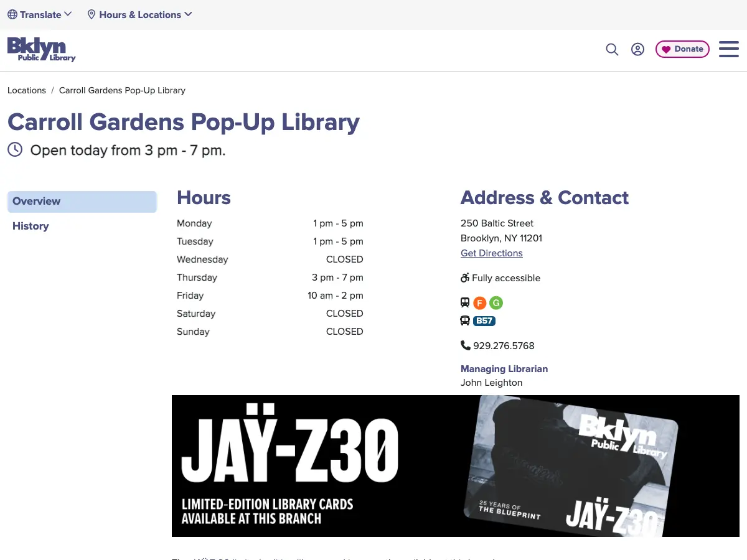Open the user account icon

pyautogui.click(x=637, y=49)
